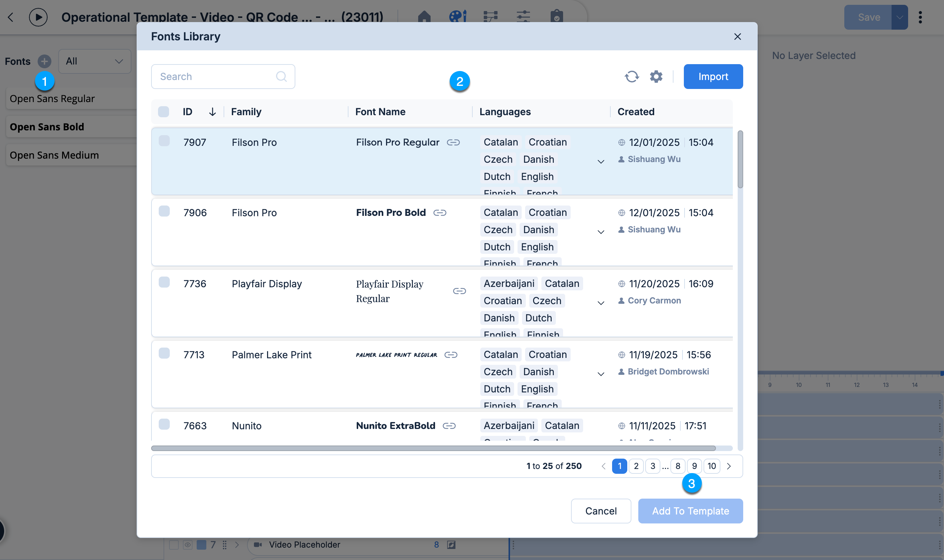This screenshot has width=944, height=560.
Task: Click the vertical scrollbar of font table
Action: [x=740, y=159]
